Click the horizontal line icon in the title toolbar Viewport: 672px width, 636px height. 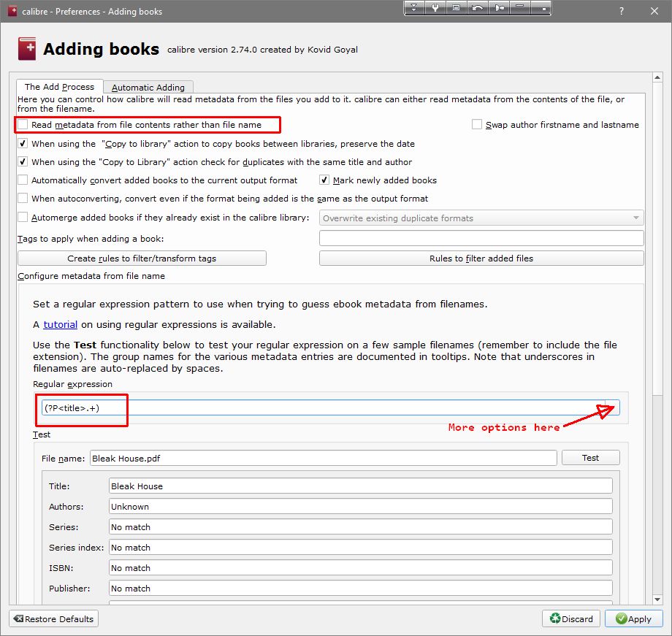point(519,8)
